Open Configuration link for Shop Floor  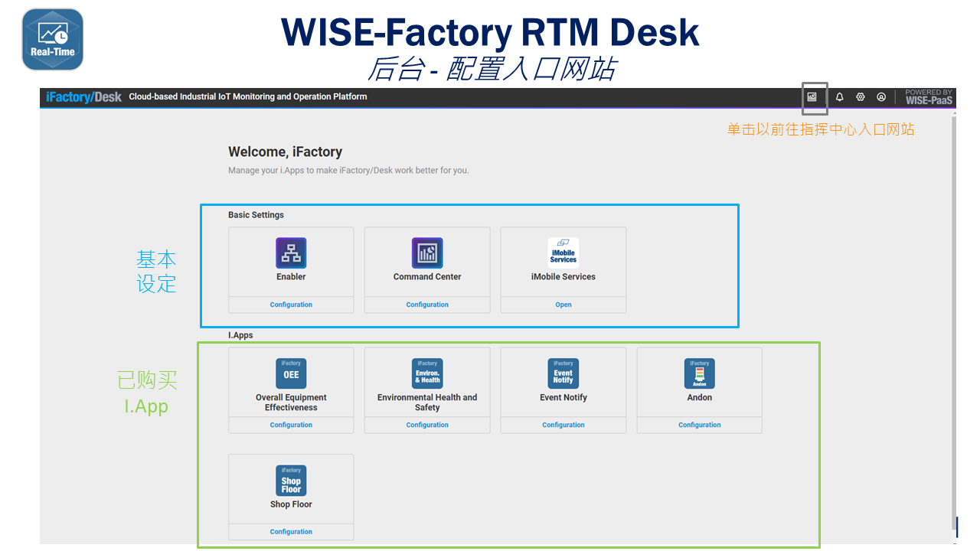[291, 532]
